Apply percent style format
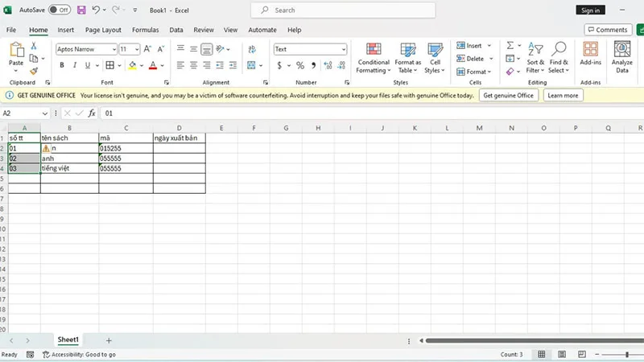Viewport: 644px width, 362px height. pyautogui.click(x=300, y=65)
